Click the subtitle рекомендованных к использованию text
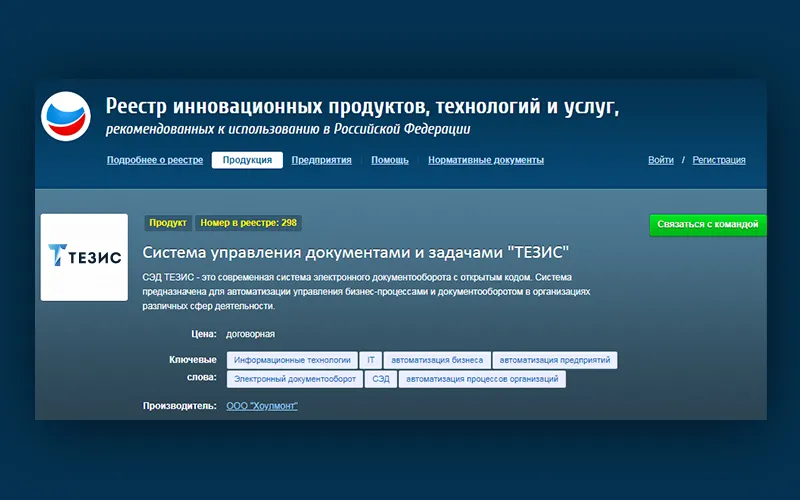The width and height of the screenshot is (800, 500). click(288, 129)
